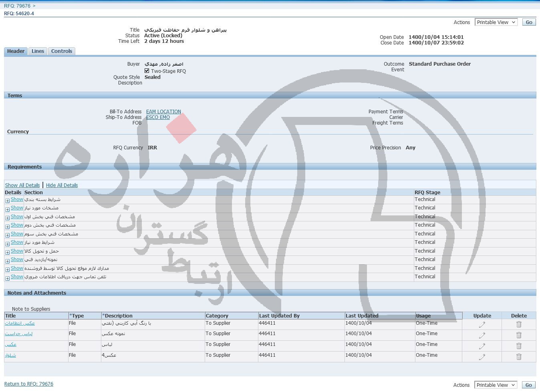This screenshot has width=540, height=392.
Task: Expand the مشخات مورد نياز section plus icon
Action: click(7, 209)
